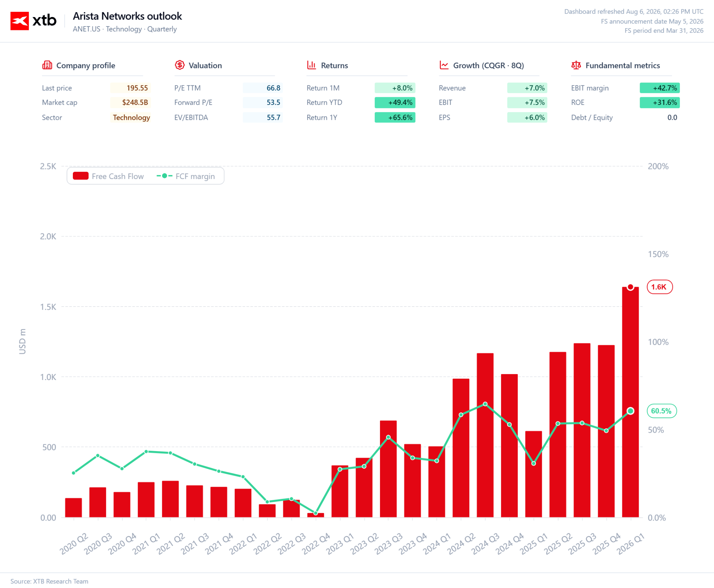Click the Valuation heading
Viewport: 714px width, 588px height.
click(x=205, y=65)
